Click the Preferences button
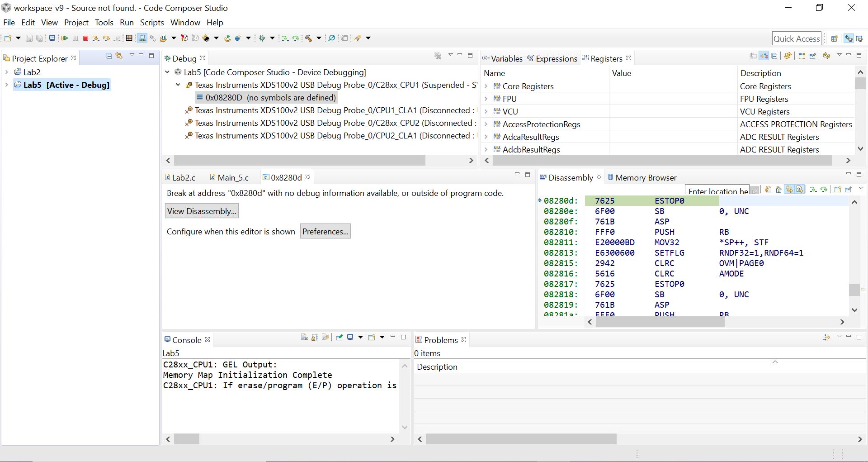Viewport: 868px width, 462px height. tap(325, 232)
